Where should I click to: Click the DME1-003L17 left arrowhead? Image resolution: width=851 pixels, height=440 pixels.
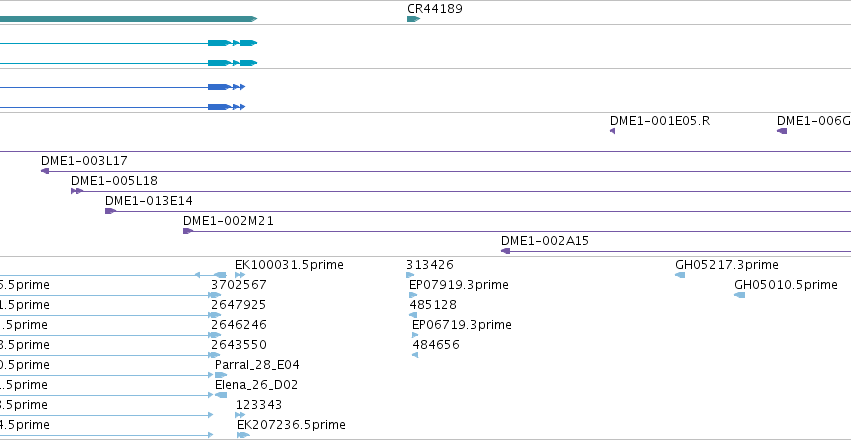pos(45,171)
